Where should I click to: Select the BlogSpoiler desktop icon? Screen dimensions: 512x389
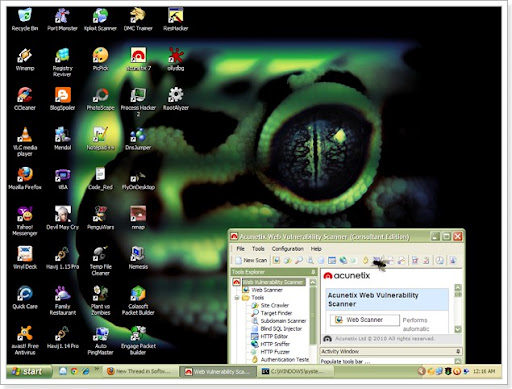pyautogui.click(x=62, y=98)
